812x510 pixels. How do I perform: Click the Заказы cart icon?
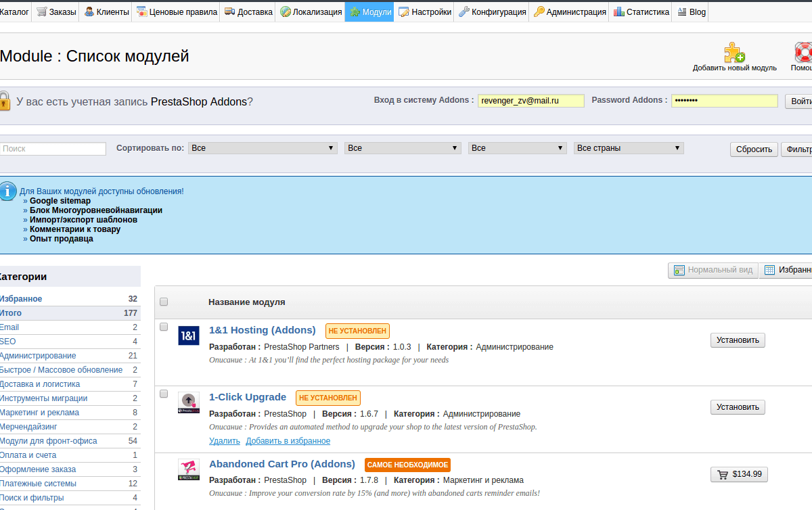point(41,11)
